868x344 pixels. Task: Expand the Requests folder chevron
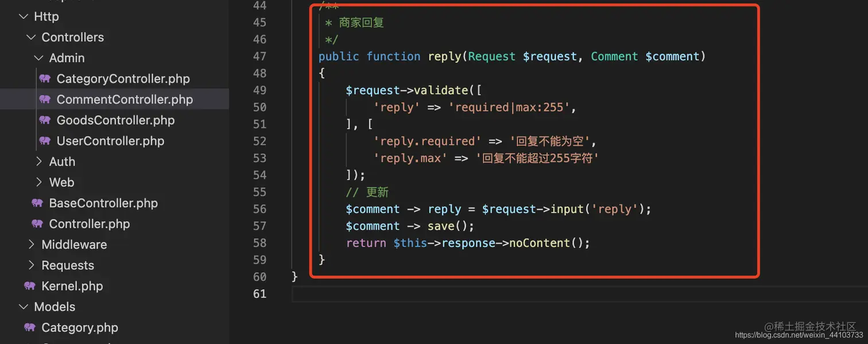(31, 265)
